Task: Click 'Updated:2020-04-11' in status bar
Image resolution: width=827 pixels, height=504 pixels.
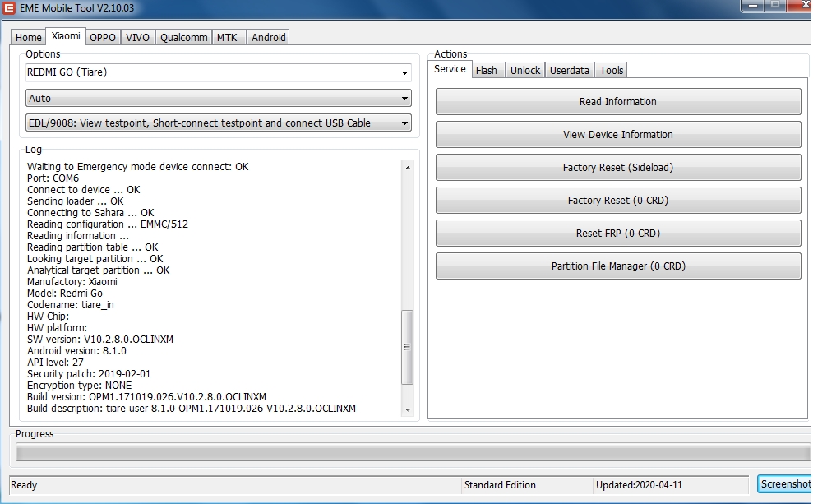Action: (x=639, y=485)
